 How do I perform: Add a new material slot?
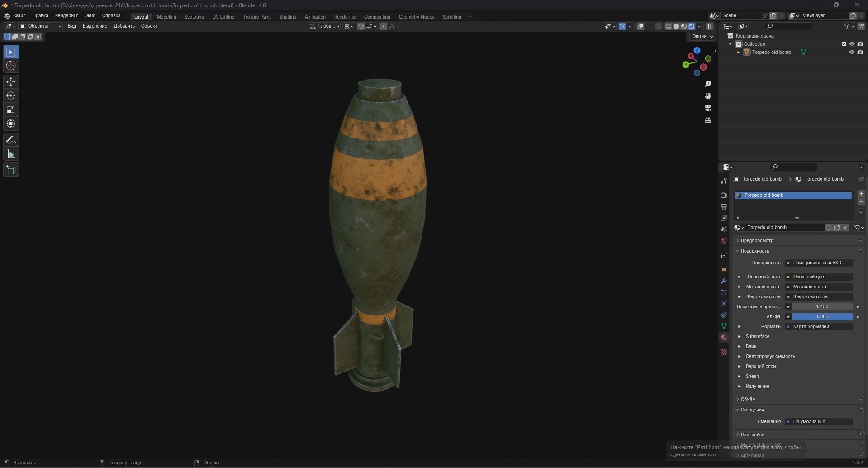pyautogui.click(x=861, y=194)
